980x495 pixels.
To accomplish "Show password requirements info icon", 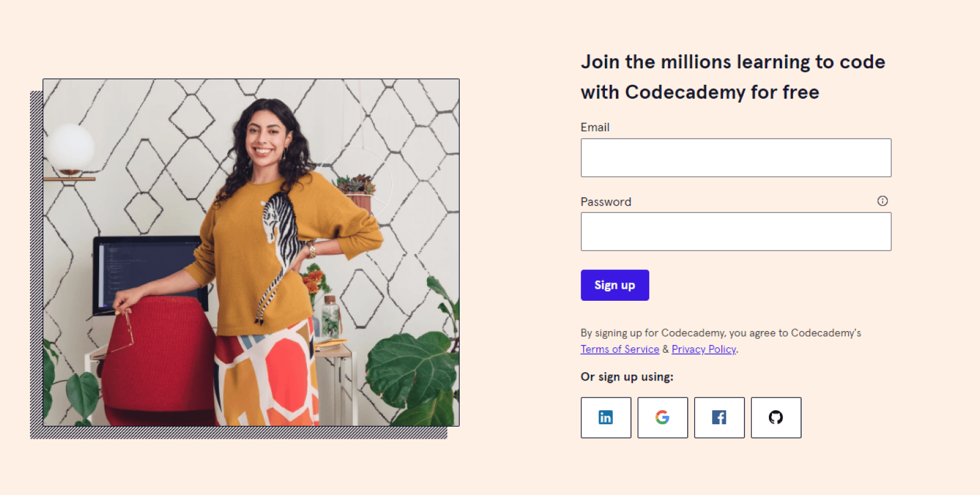I will 883,201.
